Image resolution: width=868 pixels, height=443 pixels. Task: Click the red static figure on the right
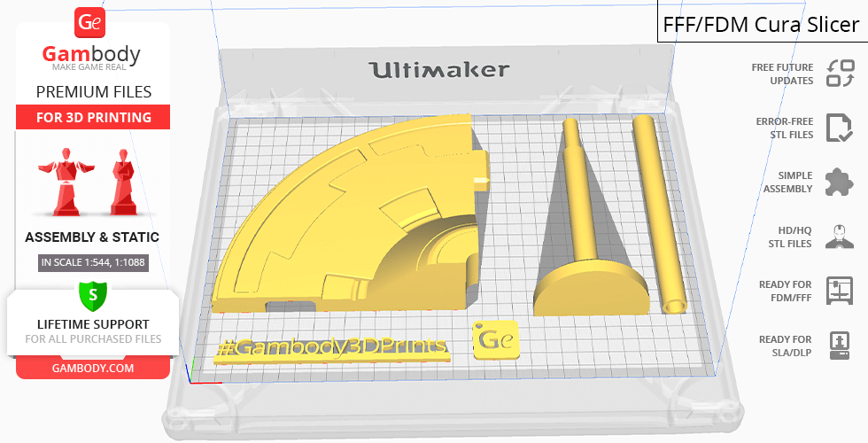[x=121, y=183]
